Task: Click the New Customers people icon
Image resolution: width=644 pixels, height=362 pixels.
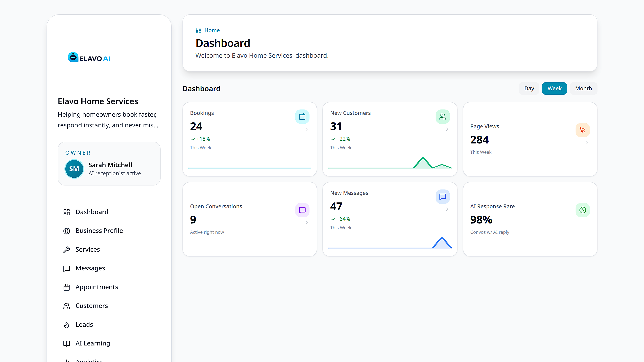Action: 443,117
